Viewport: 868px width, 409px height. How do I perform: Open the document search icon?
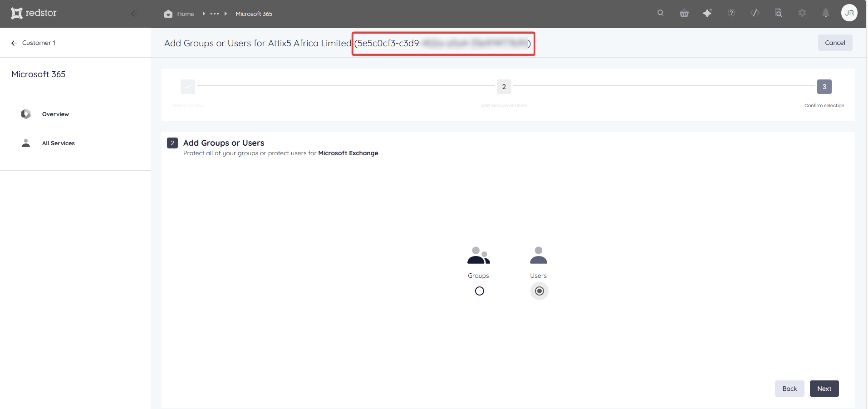click(779, 13)
